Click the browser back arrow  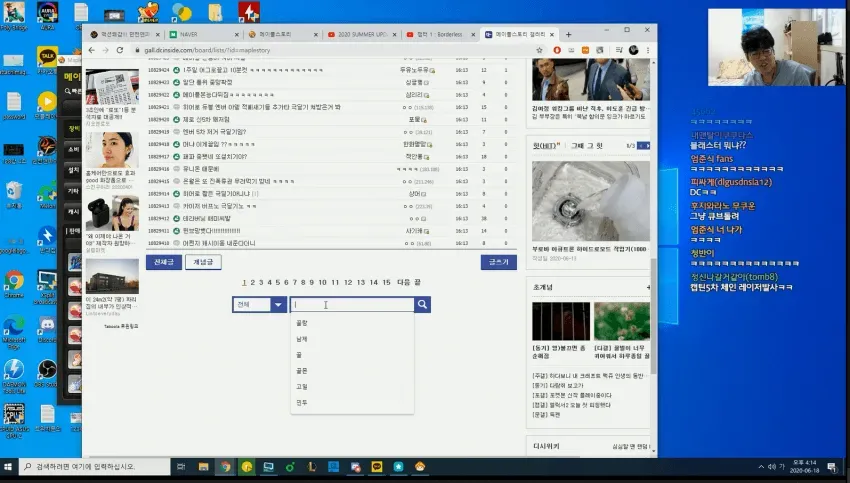click(x=92, y=50)
